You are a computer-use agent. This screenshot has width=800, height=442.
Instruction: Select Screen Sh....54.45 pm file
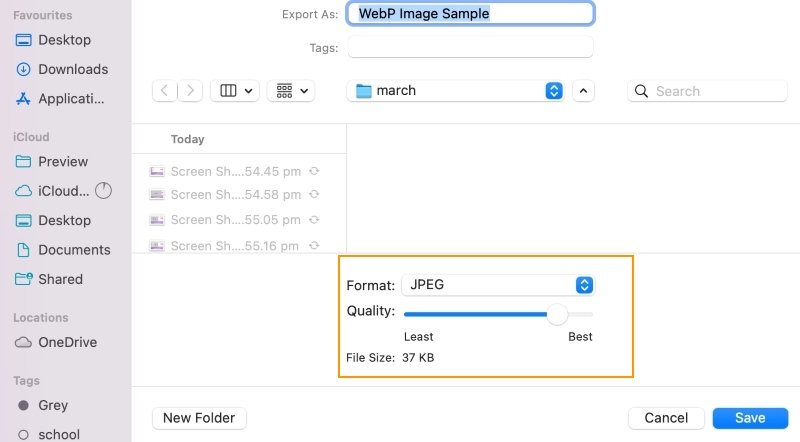click(x=235, y=171)
